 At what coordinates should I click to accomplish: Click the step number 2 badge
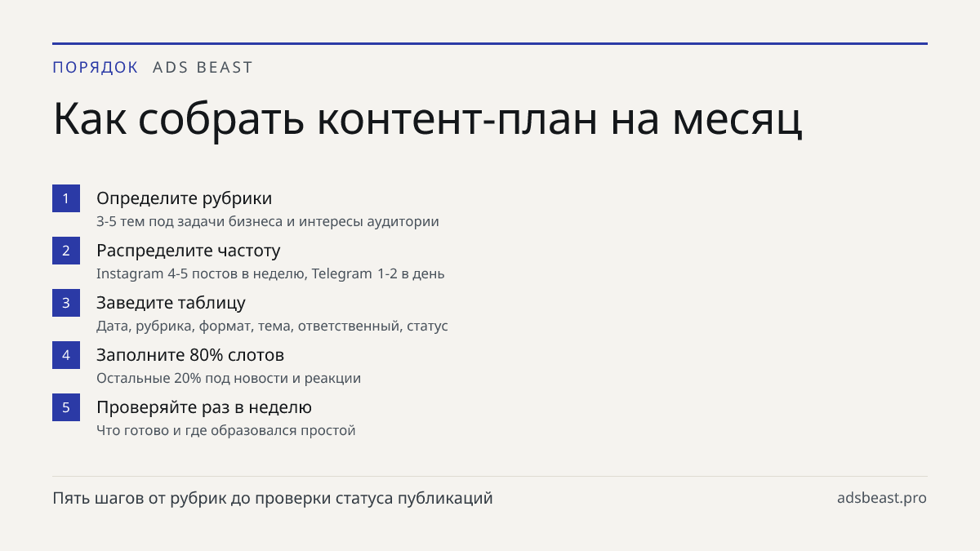(x=66, y=251)
